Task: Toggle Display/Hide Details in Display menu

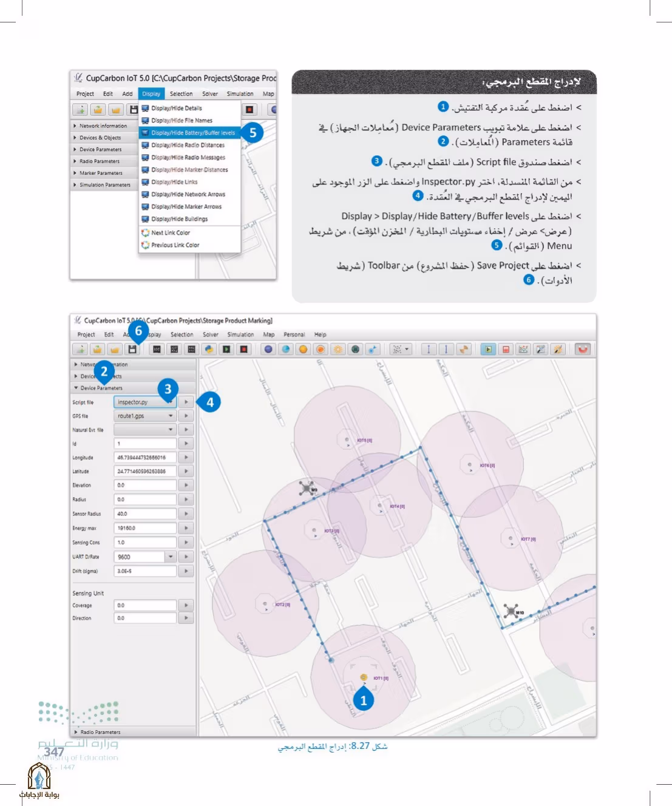Action: point(190,108)
